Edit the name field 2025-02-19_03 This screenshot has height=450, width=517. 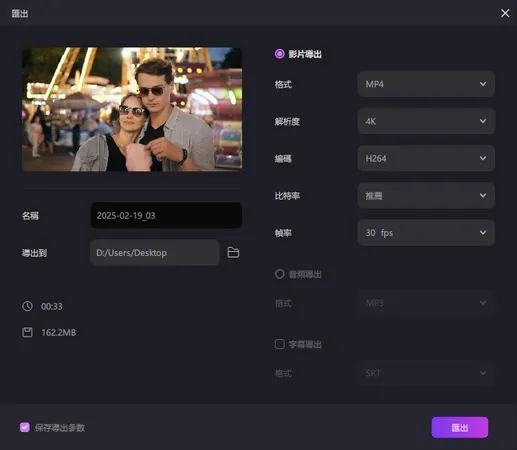pos(166,215)
